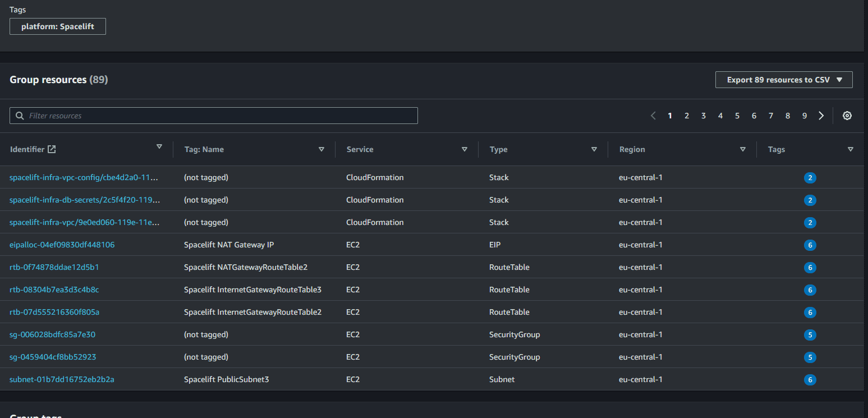Click the platform: Spacelift tag chip
The height and width of the screenshot is (418, 868).
click(58, 26)
